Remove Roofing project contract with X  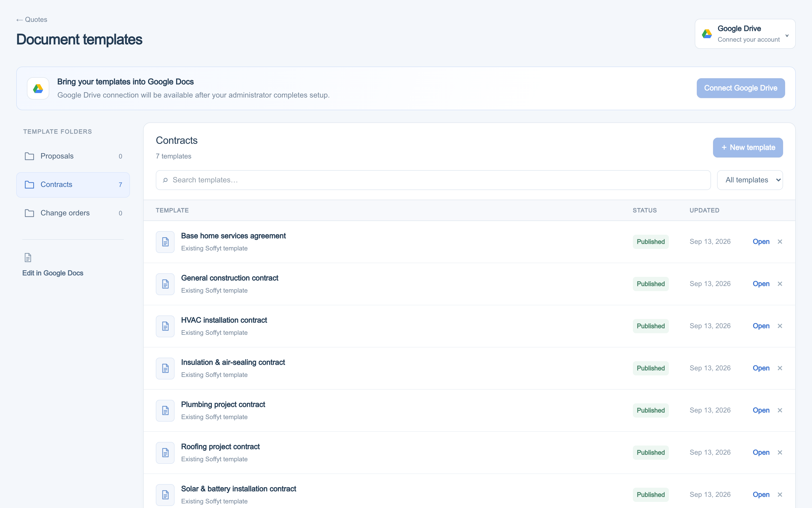[x=780, y=453]
